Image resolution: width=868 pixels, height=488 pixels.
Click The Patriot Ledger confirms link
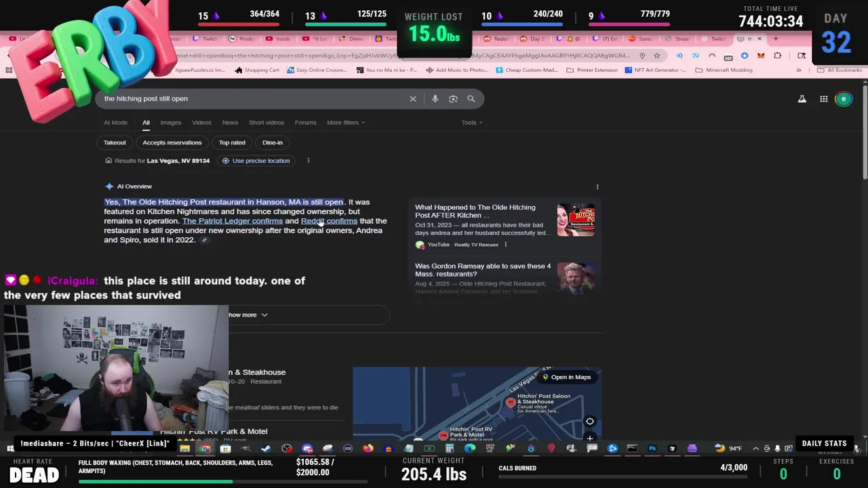[233, 221]
